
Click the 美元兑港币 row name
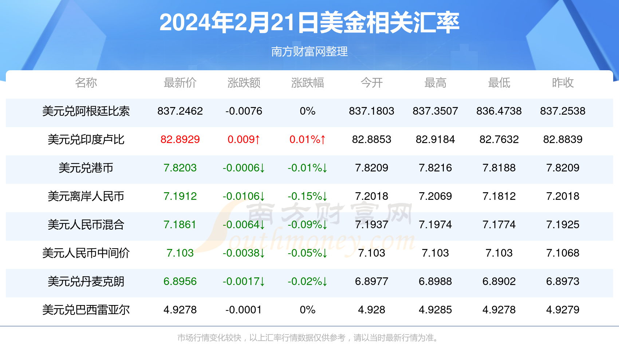tap(86, 168)
